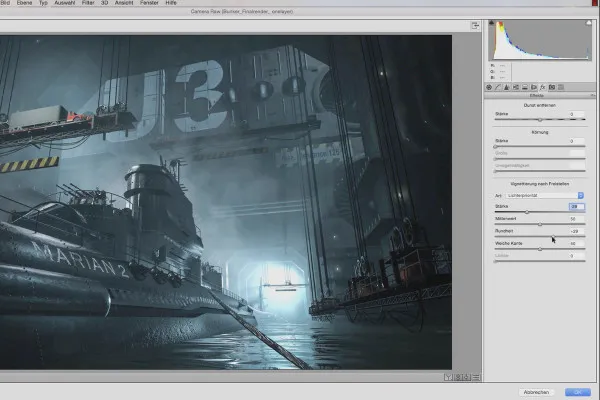Click the Dunst entfernen Stärke value field
The height and width of the screenshot is (400, 600).
click(577, 114)
